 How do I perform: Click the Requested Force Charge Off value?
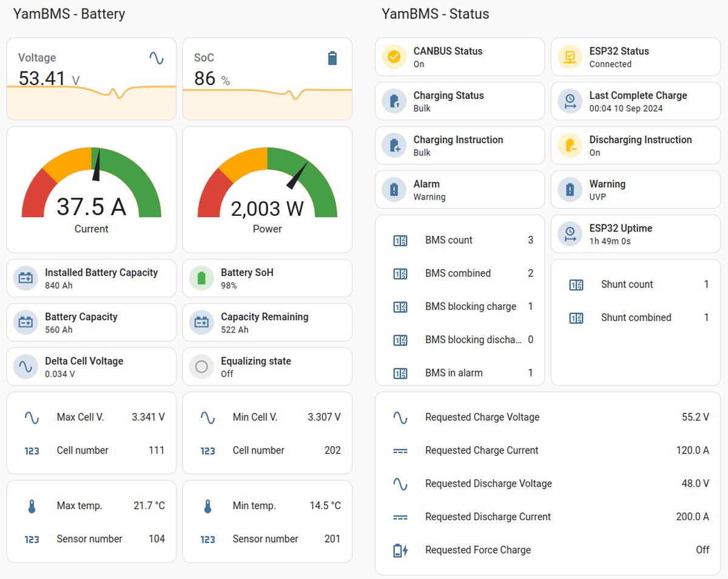pos(703,550)
